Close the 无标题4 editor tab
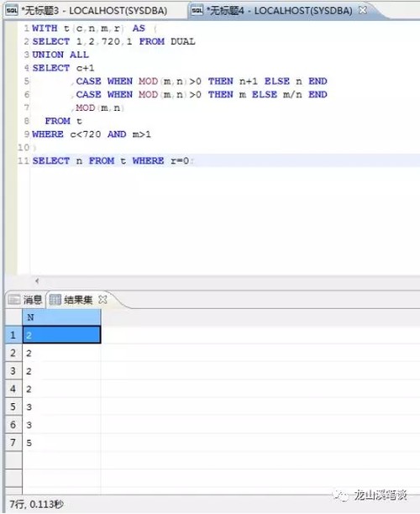The width and height of the screenshot is (420, 514). pyautogui.click(x=363, y=10)
